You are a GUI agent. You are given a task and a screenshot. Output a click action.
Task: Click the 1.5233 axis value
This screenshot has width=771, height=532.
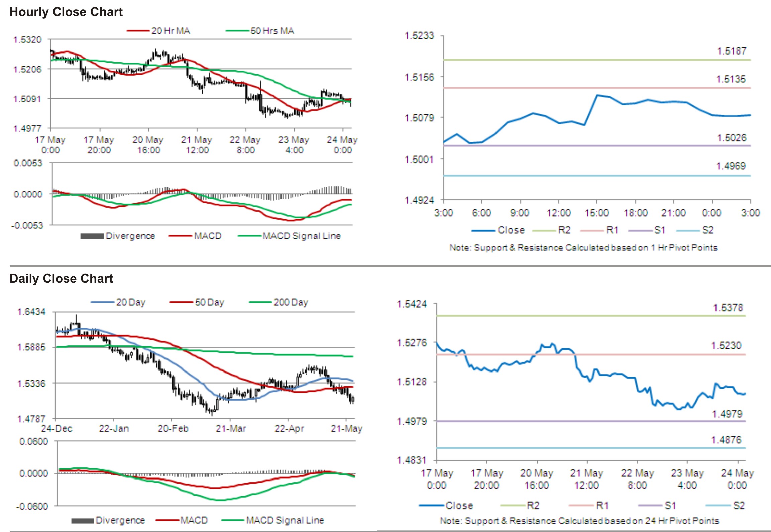coord(419,36)
